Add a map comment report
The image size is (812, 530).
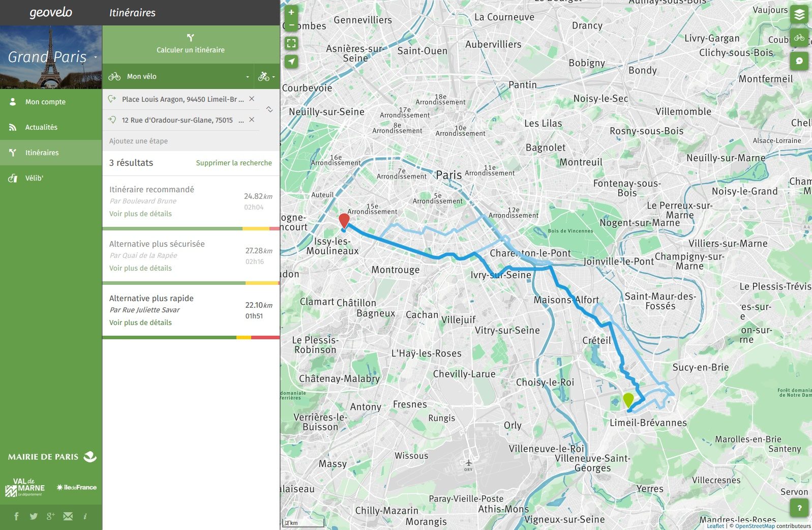[x=799, y=61]
